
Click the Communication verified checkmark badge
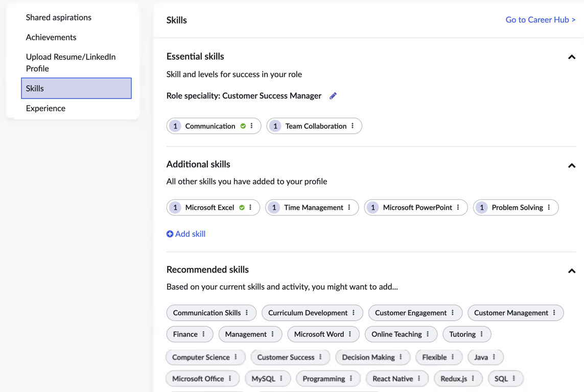click(x=243, y=126)
